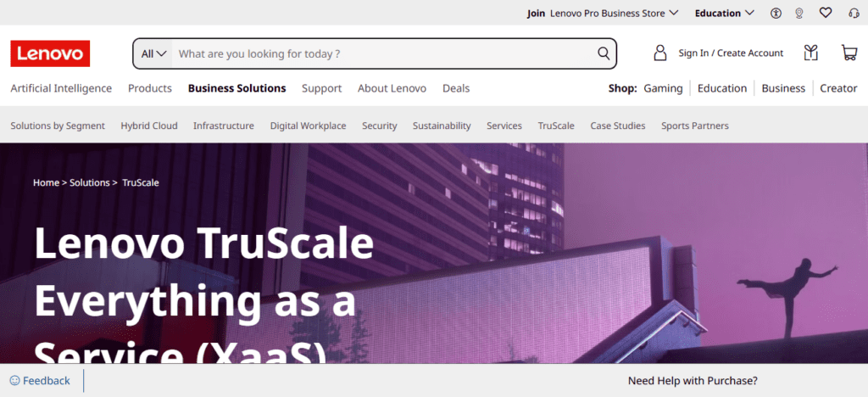
Task: Focus the search input field
Action: (x=382, y=53)
